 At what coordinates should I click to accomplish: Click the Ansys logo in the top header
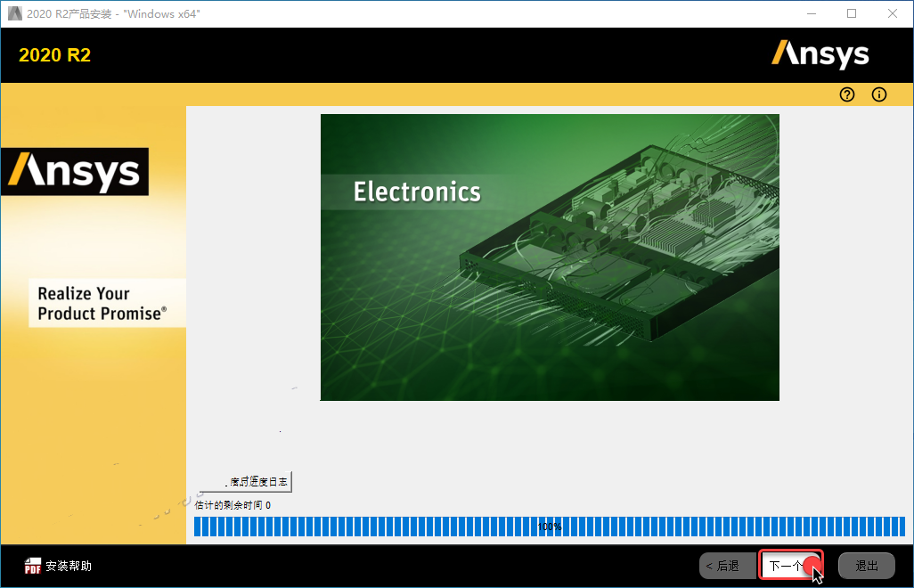(x=820, y=54)
